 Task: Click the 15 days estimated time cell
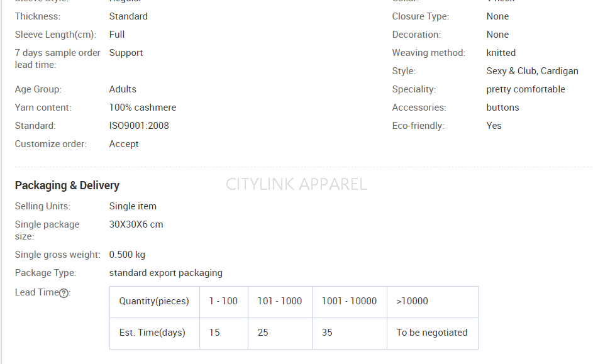pyautogui.click(x=214, y=333)
